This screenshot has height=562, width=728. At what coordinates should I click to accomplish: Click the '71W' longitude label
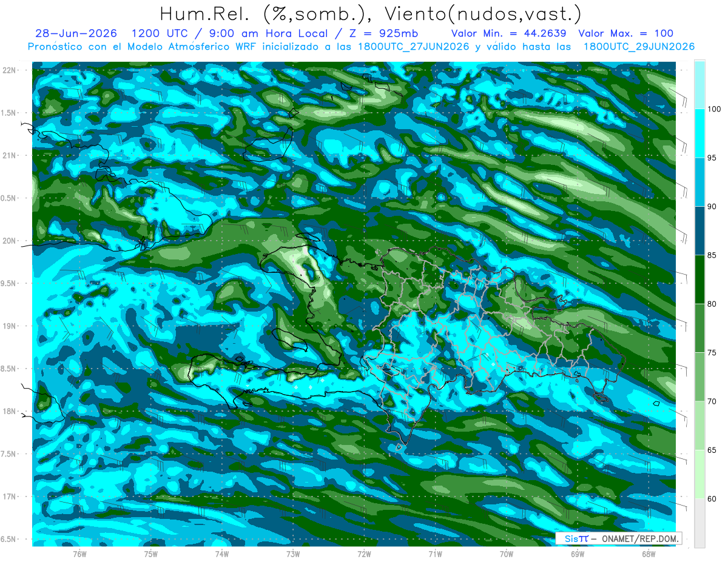pyautogui.click(x=435, y=554)
